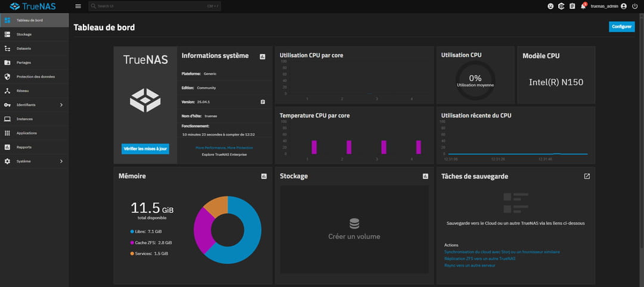Open Réplication ZFS vers un autre TrueNAS
Screen dimensions: 644x287
pos(479,258)
